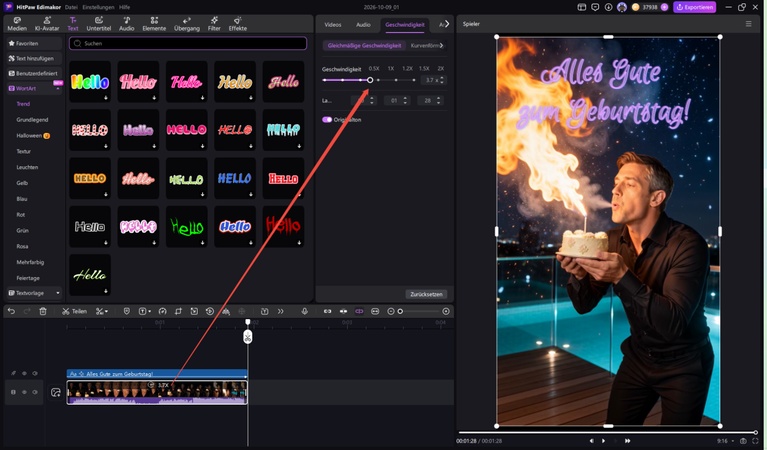Click Text hinzufügen in sidebar
The width and height of the screenshot is (767, 450).
(x=34, y=58)
